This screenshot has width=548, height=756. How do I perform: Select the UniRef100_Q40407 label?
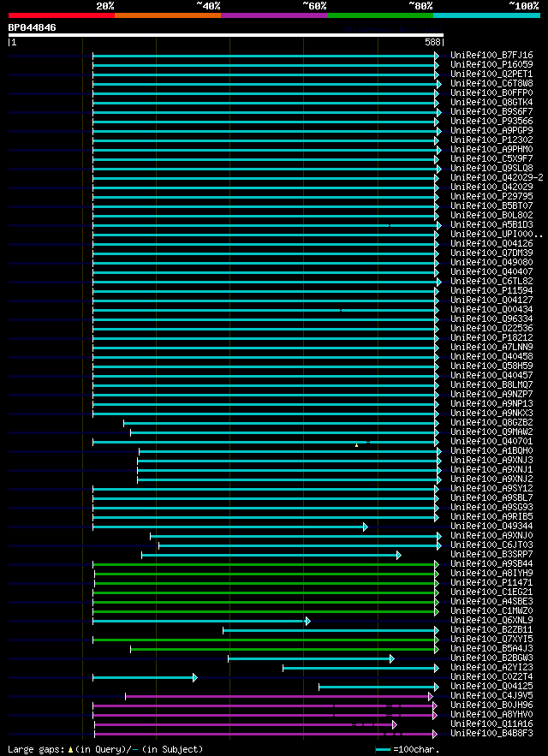(x=491, y=272)
